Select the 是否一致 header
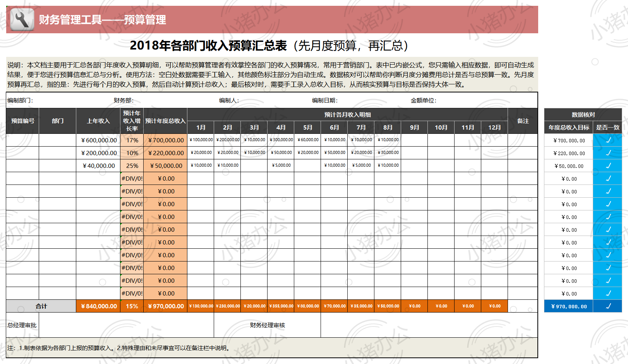Screen dimensions: 628x364 607,128
